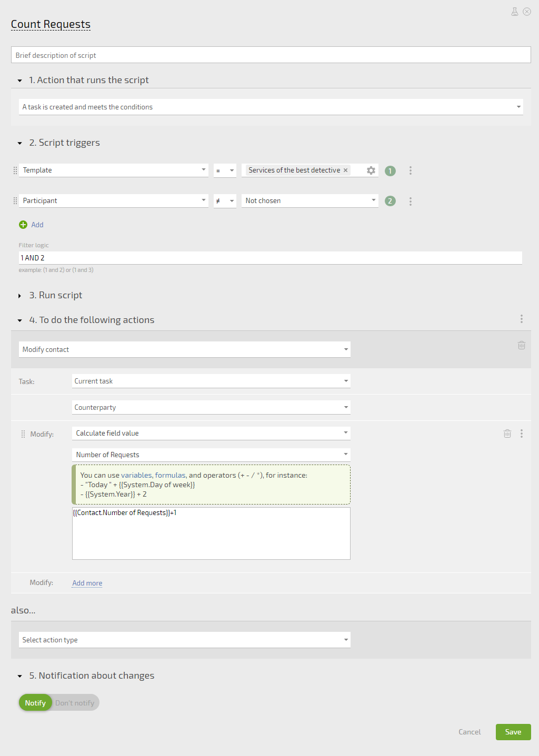Viewport: 539px width, 756px height.
Task: Select the Notify toggle option
Action: [35, 703]
